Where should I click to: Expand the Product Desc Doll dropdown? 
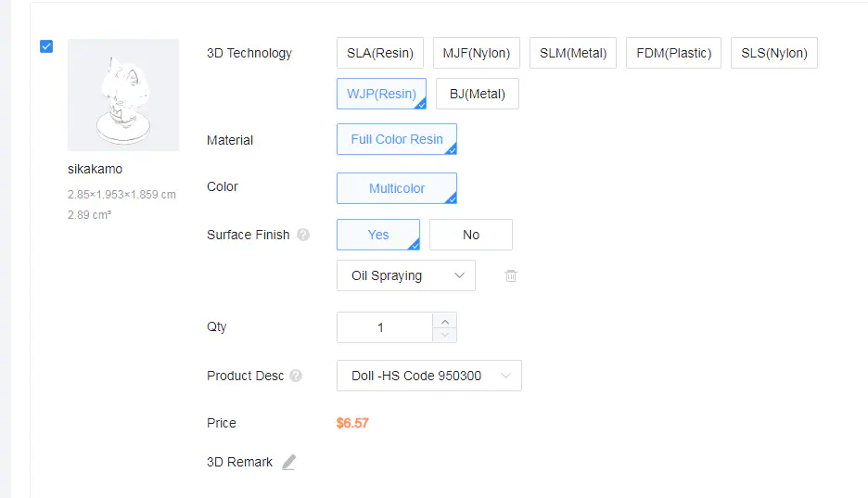(428, 376)
